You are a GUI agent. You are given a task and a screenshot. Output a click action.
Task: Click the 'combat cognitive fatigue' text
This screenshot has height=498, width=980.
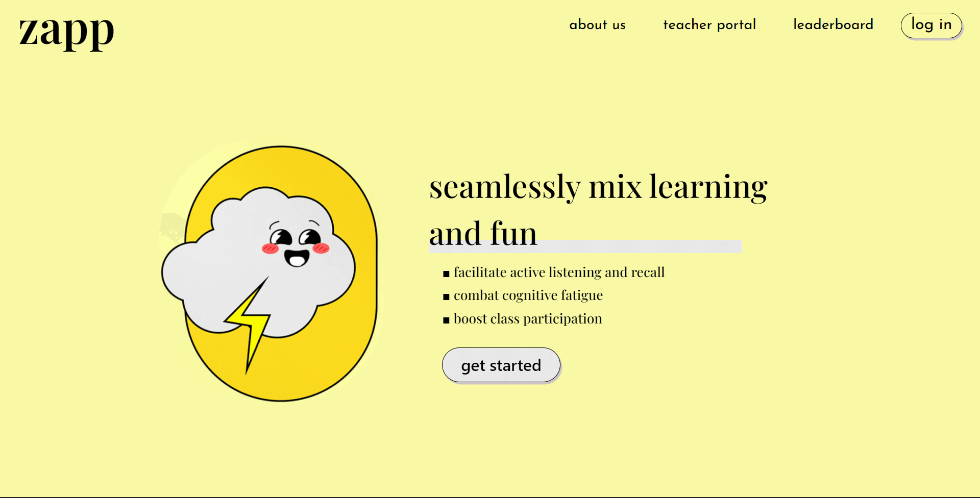(x=528, y=295)
